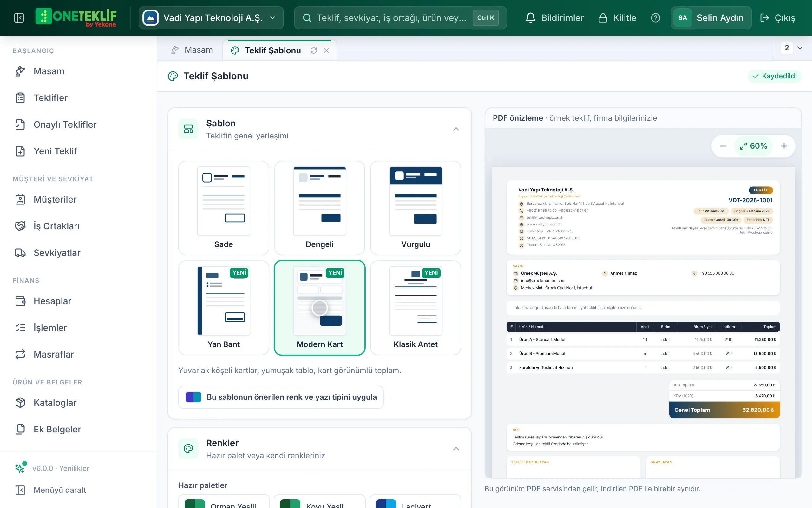
Task: Open İş Ortakları page
Action: [x=79, y=226]
